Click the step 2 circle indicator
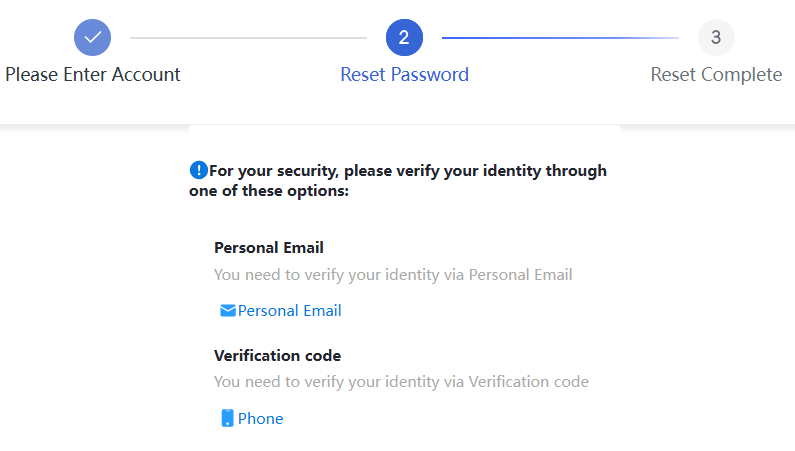The width and height of the screenshot is (795, 451). coord(404,38)
